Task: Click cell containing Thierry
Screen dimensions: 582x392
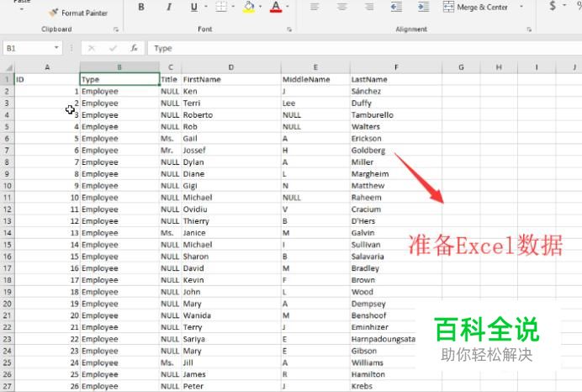Action: pos(231,221)
